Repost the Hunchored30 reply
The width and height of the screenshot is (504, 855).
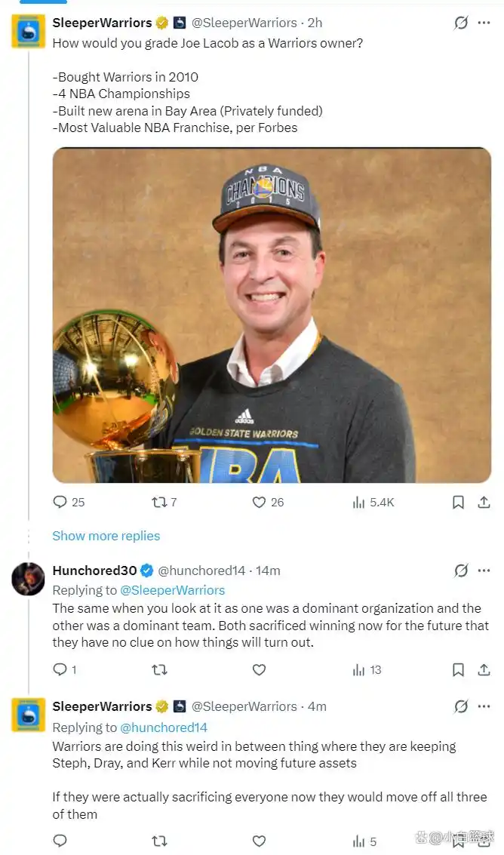(159, 669)
